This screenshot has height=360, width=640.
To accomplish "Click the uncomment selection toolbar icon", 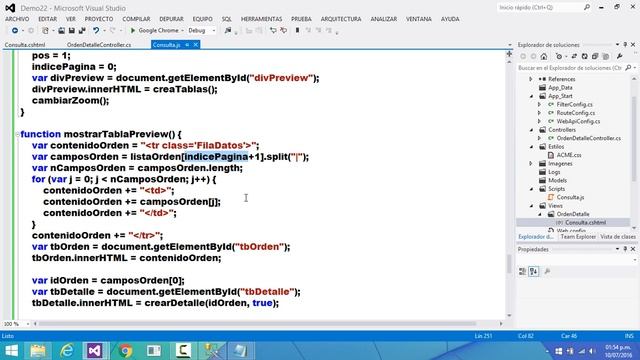I will (x=284, y=31).
